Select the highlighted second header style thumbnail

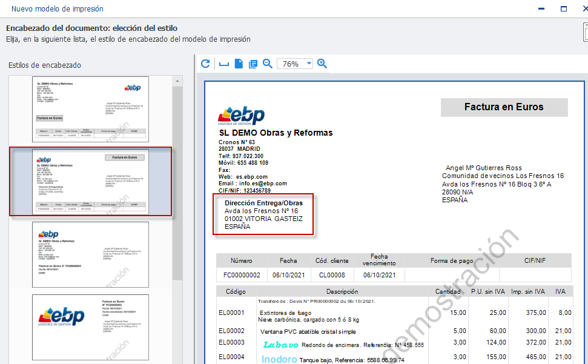pyautogui.click(x=90, y=182)
